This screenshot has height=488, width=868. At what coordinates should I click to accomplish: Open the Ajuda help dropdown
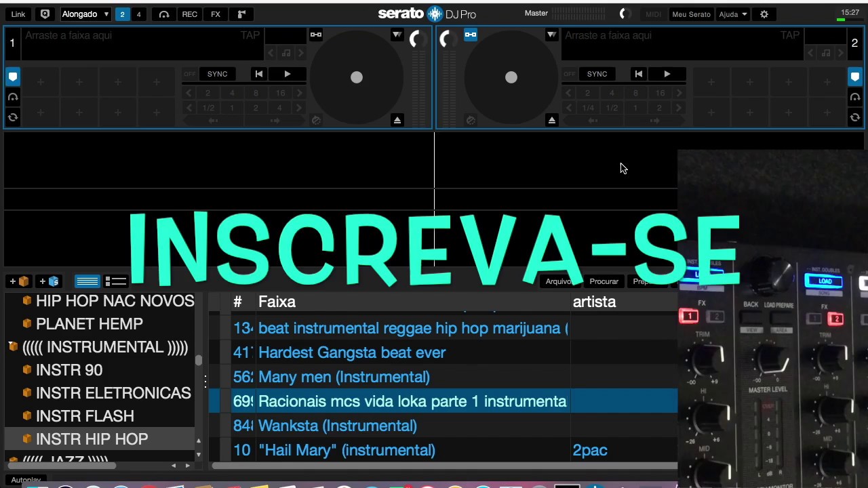[733, 14]
